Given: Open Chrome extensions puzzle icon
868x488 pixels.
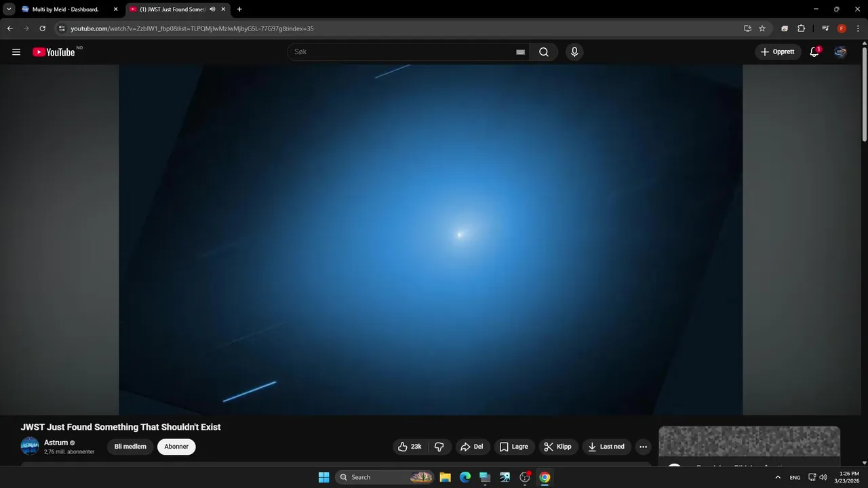Looking at the screenshot, I should coord(801,28).
